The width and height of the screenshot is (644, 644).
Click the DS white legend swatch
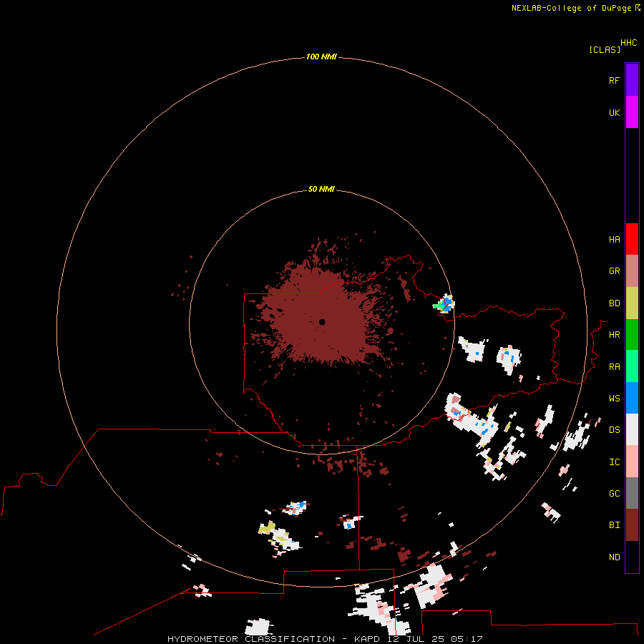632,429
